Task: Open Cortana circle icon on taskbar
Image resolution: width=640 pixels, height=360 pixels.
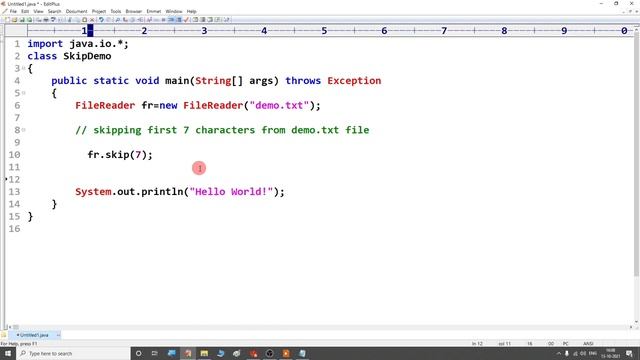Action: point(139,353)
